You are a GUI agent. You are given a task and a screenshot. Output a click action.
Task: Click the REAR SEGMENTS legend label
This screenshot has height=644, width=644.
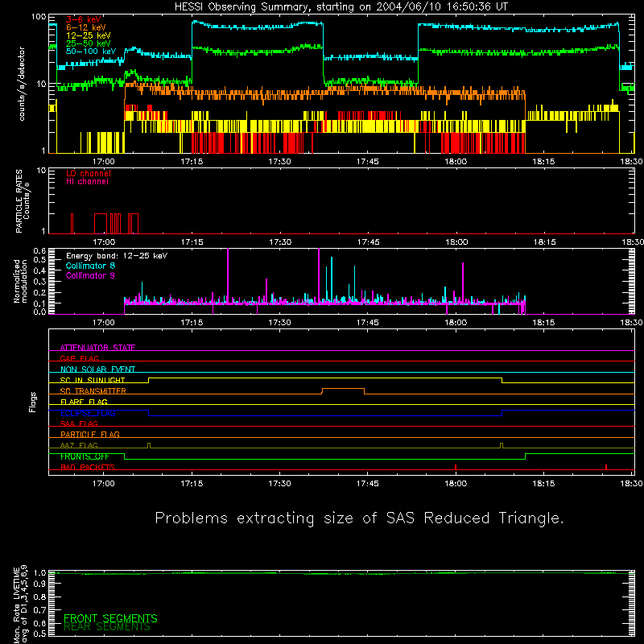pyautogui.click(x=107, y=627)
